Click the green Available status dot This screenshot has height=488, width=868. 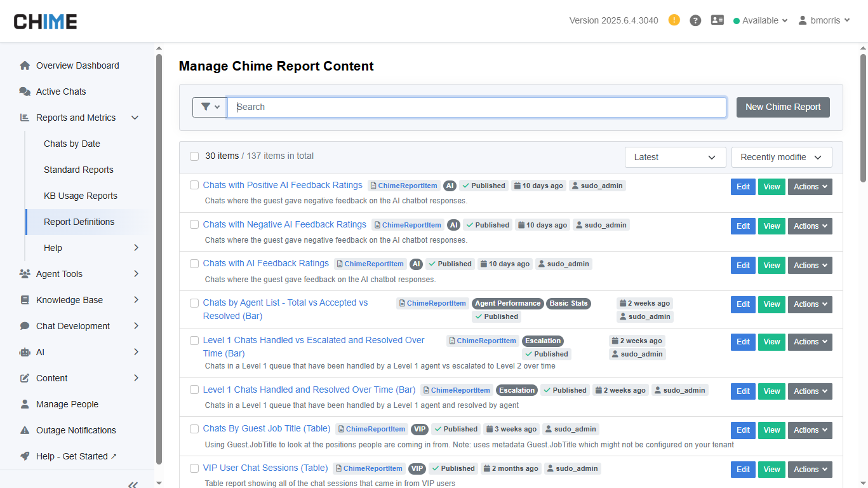click(x=737, y=21)
